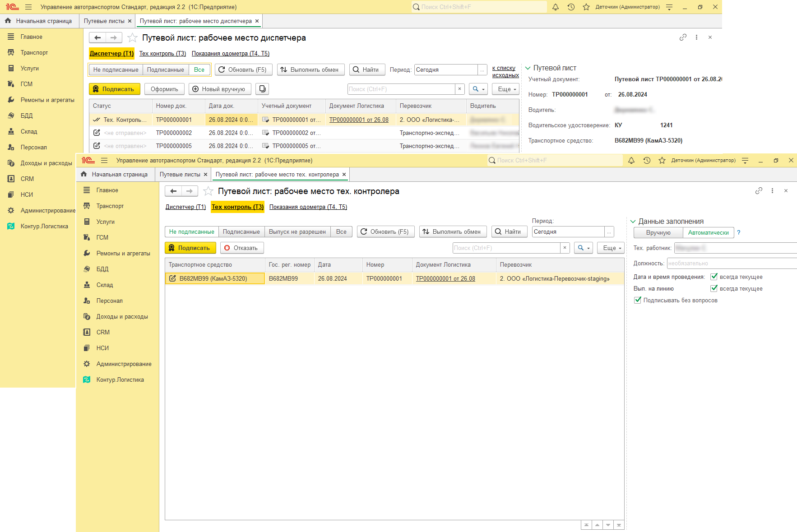Viewport: 797px width, 532px height.
Task: Click Обновить (F5) in tech controller
Action: tap(385, 232)
